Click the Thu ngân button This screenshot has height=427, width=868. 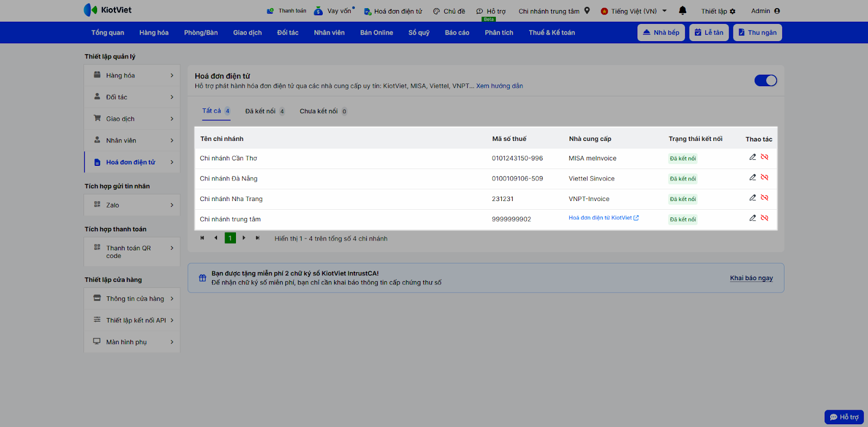click(x=757, y=33)
